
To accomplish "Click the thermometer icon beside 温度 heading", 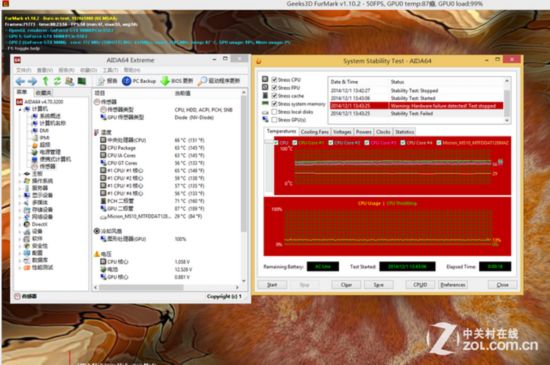I will click(x=97, y=133).
